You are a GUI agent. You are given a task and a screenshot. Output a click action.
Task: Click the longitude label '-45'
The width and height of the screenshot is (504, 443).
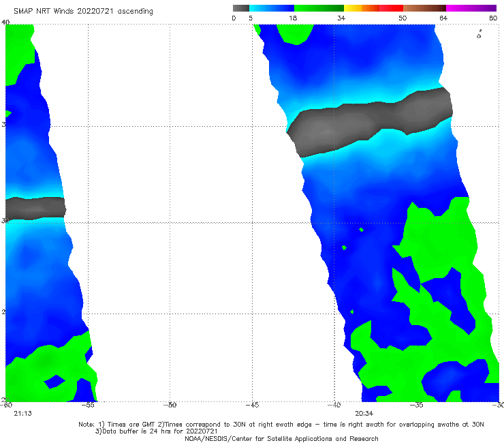pyautogui.click(x=252, y=405)
